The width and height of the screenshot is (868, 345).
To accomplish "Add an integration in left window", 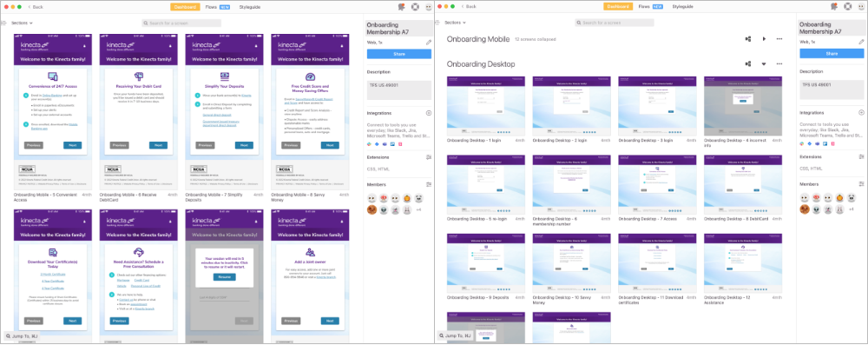I will [x=429, y=113].
